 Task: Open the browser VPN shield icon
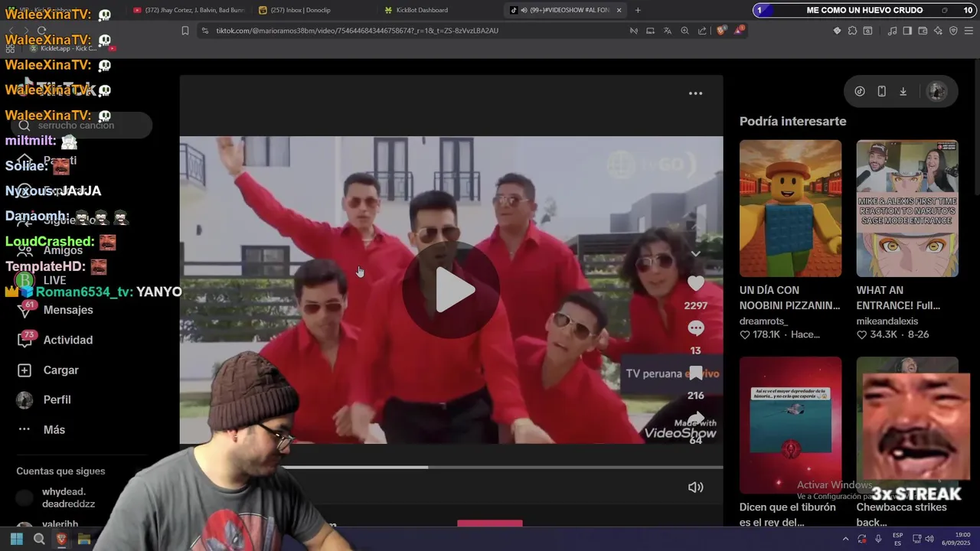[x=953, y=31]
